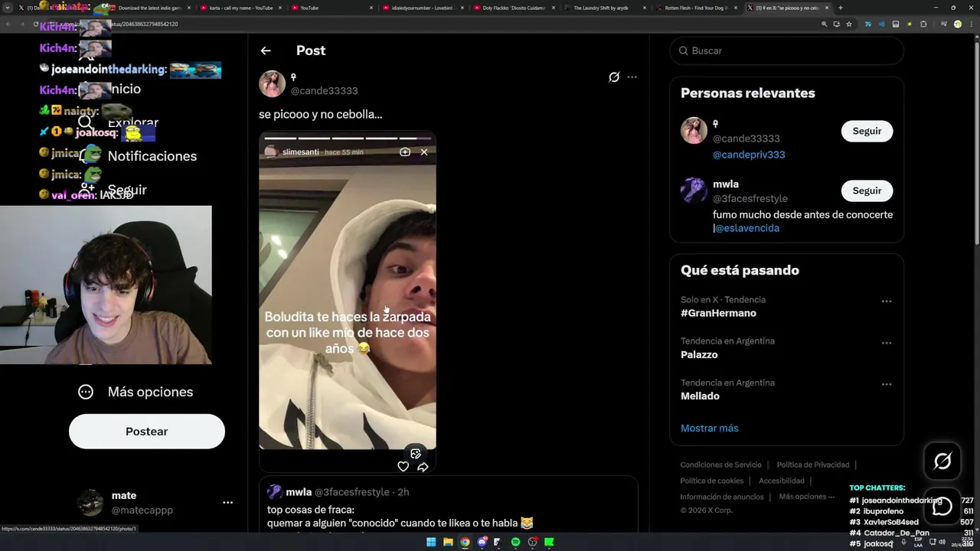
Task: Open Grok icon on cande33333 post
Action: [614, 77]
